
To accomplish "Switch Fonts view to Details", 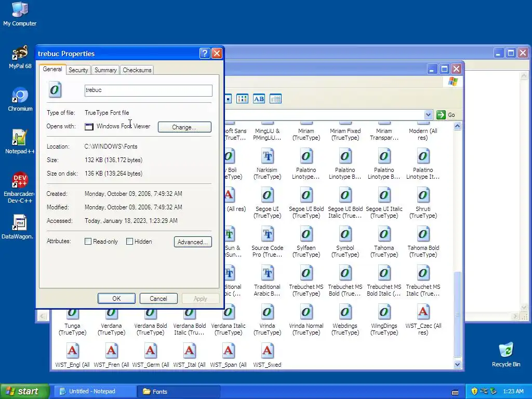I will (275, 99).
